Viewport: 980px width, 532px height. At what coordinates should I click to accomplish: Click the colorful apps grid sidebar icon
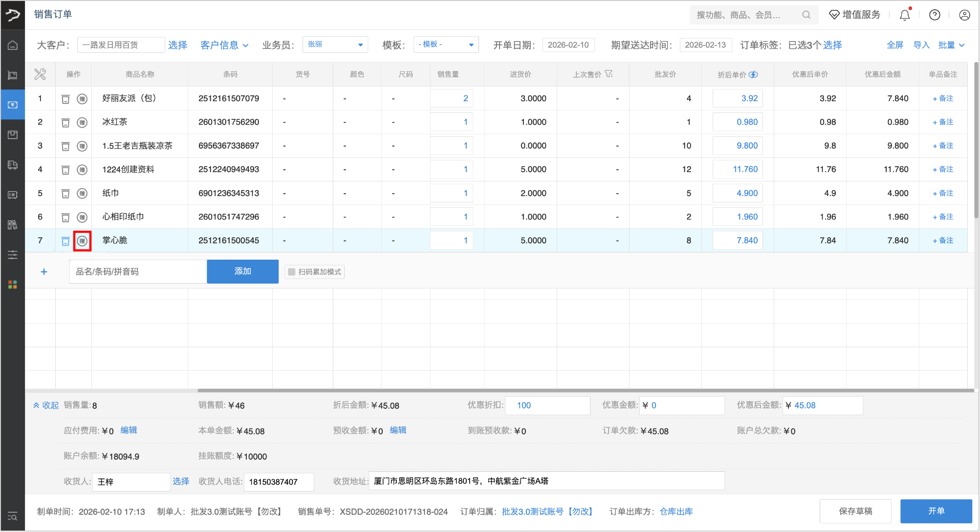coord(13,285)
